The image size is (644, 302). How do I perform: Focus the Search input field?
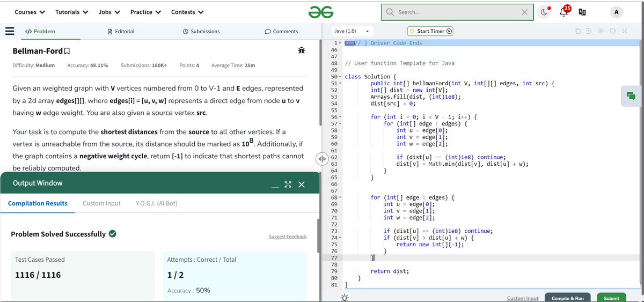pyautogui.click(x=457, y=12)
